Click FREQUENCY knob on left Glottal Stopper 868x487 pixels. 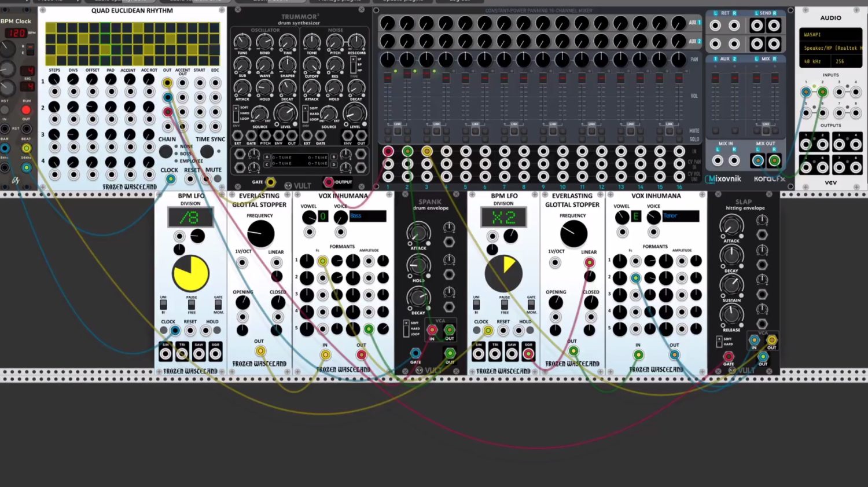tap(260, 235)
